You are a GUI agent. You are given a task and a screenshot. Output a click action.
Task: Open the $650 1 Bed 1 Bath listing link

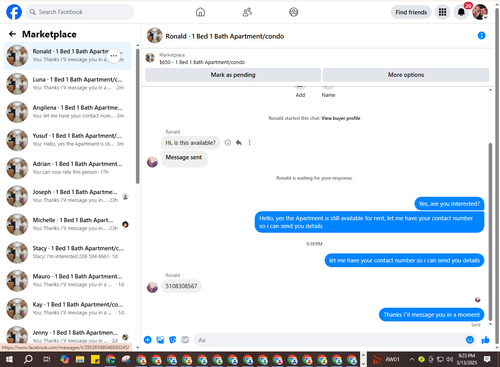[x=202, y=62]
